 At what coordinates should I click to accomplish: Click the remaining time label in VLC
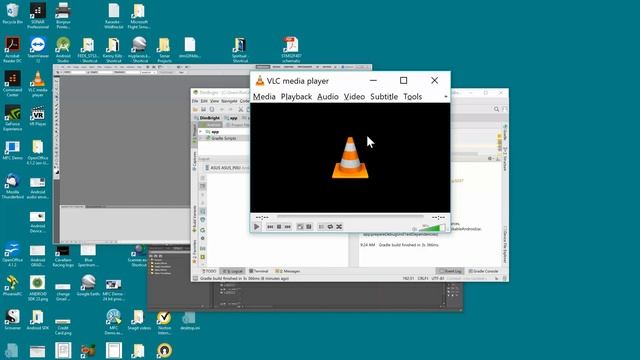pyautogui.click(x=438, y=217)
